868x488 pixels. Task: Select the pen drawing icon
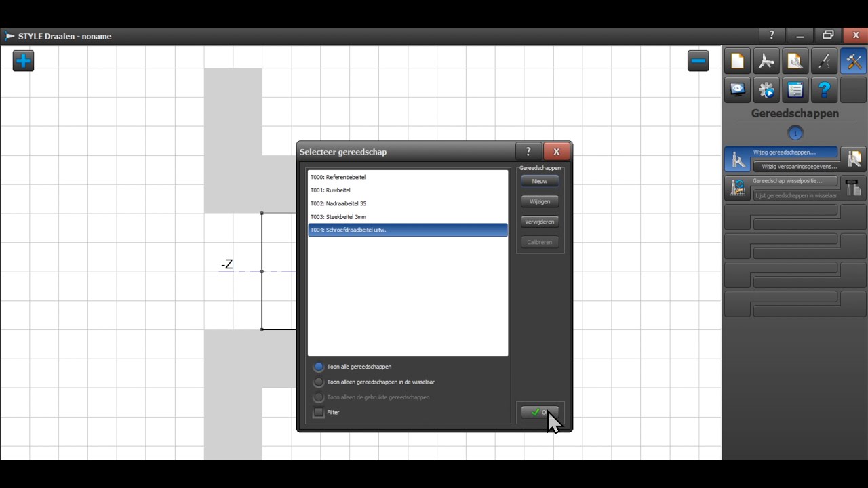click(825, 62)
